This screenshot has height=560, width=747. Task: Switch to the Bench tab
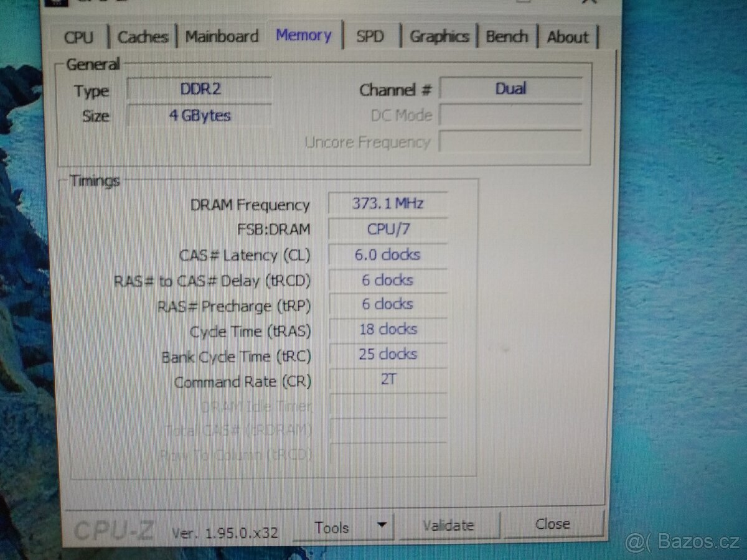(507, 37)
